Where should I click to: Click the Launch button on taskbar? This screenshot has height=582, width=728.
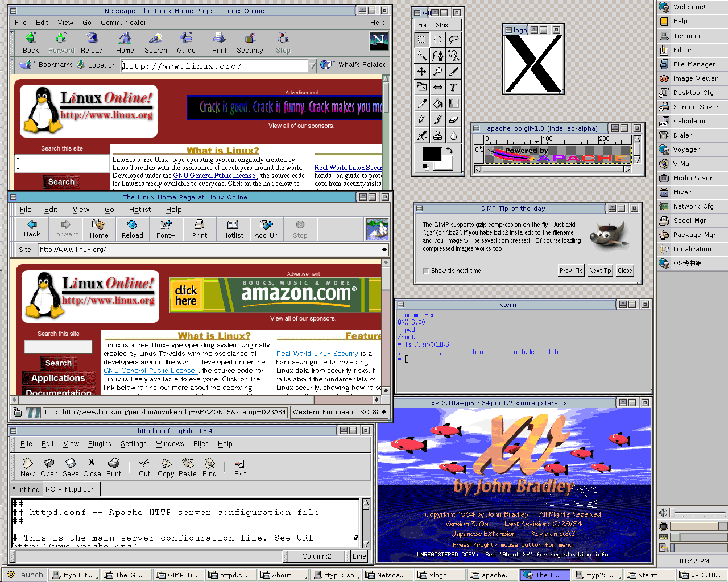tap(23, 575)
